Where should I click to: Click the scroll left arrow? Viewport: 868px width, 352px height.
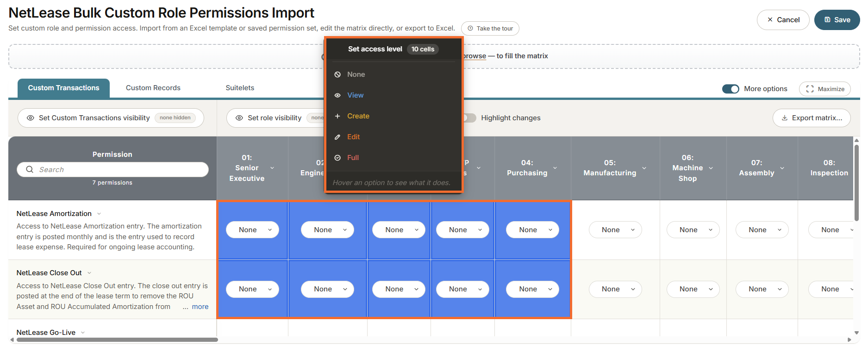coord(12,340)
